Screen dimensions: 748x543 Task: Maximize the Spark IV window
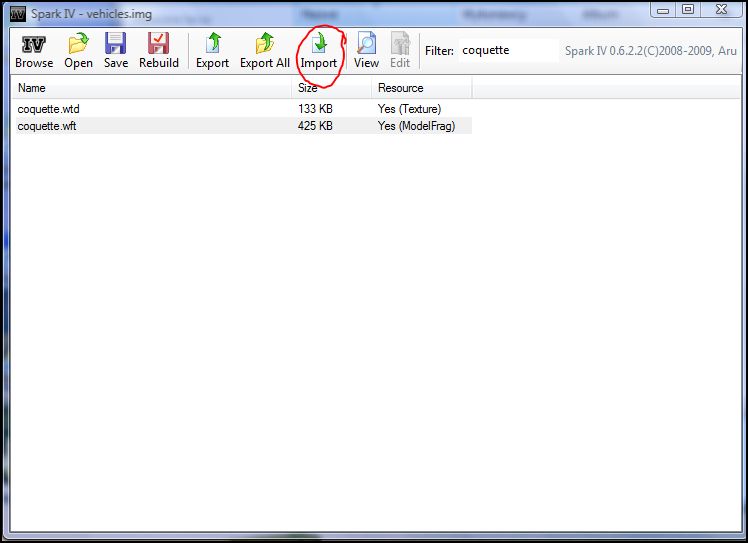688,10
